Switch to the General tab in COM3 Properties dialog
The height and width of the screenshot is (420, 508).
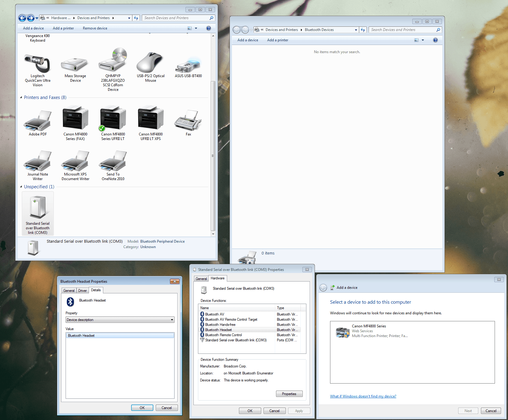click(x=201, y=279)
